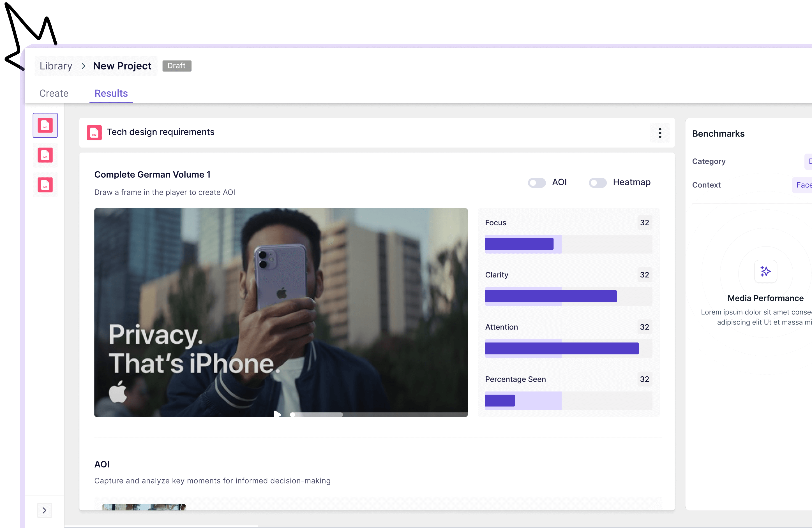Screen dimensions: 812x528
Task: Select the first image file in the sidebar
Action: [x=45, y=125]
